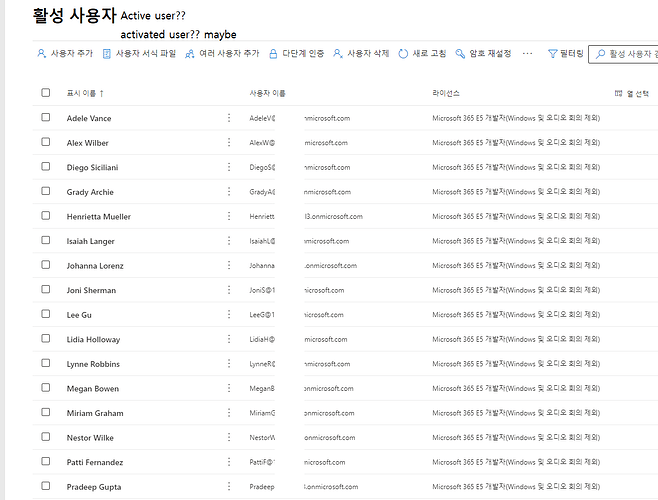Click the 라이선스 column header

[446, 93]
